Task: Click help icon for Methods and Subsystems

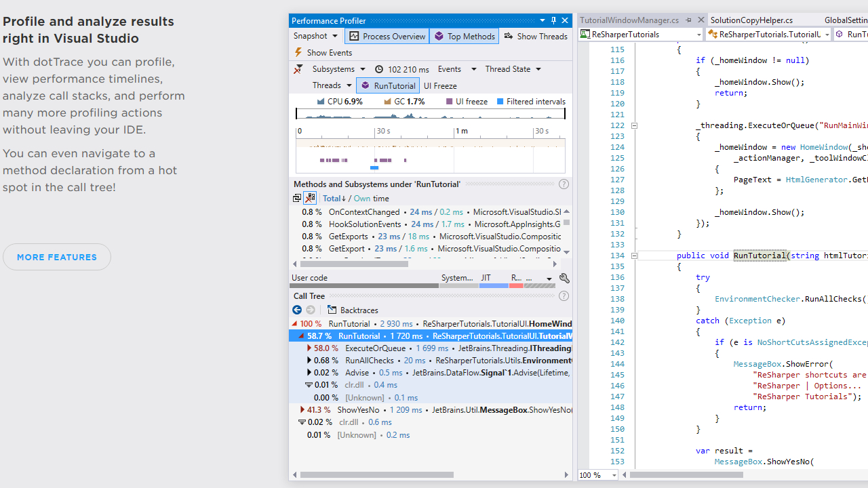Action: [x=564, y=184]
